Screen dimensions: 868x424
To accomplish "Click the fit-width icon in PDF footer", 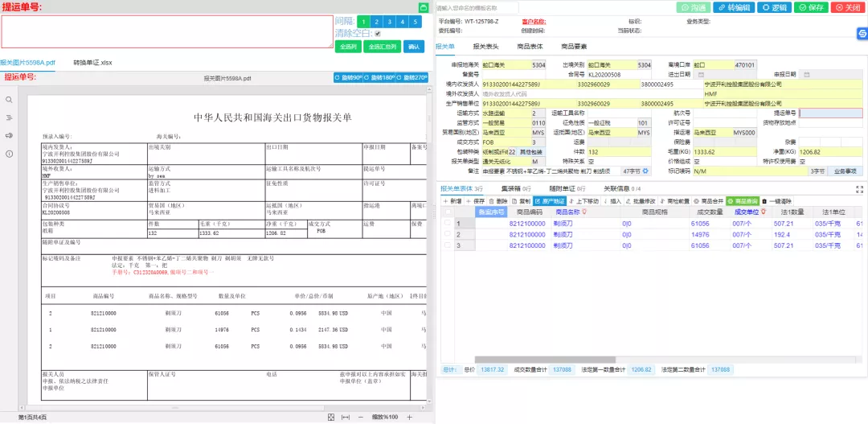I will [x=346, y=417].
